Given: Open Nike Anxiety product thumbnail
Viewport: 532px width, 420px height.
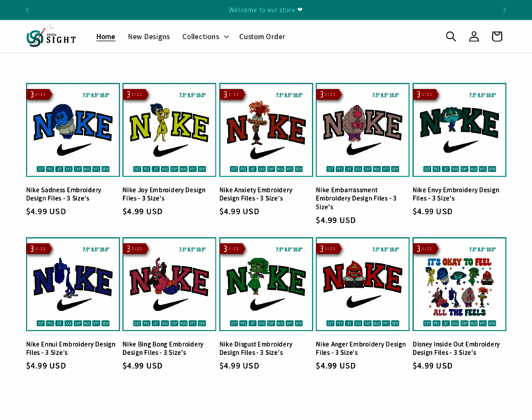Looking at the screenshot, I should 266,130.
